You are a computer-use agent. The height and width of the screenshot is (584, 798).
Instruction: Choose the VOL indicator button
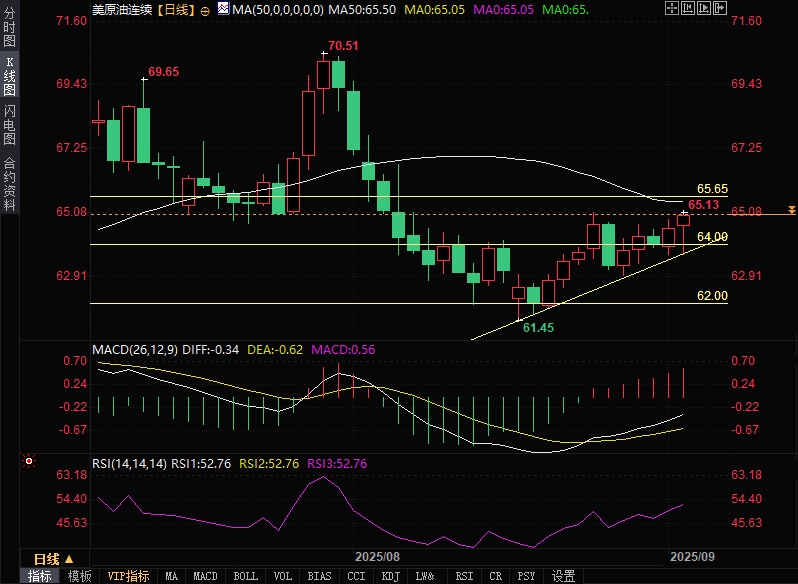pos(283,576)
